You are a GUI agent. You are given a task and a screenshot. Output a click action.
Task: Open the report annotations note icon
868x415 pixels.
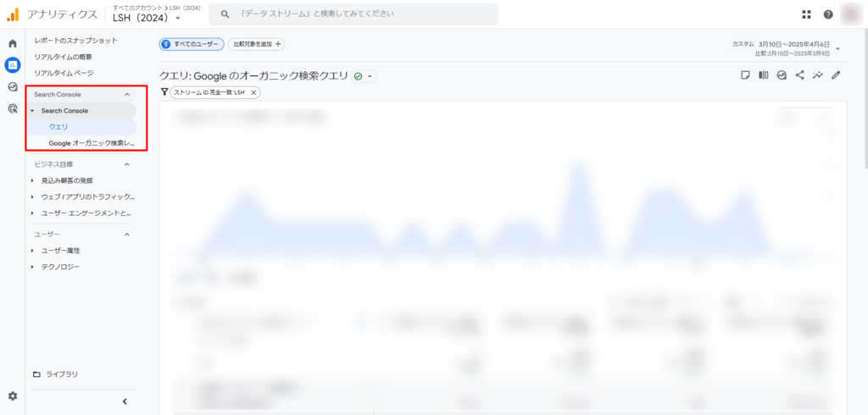click(x=746, y=75)
